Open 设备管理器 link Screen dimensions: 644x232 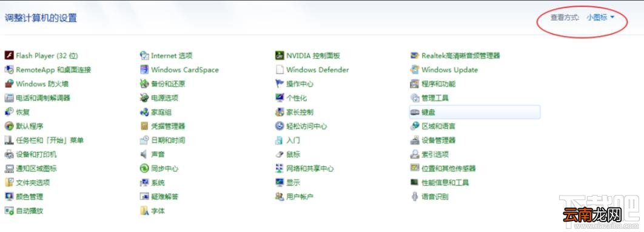click(438, 140)
